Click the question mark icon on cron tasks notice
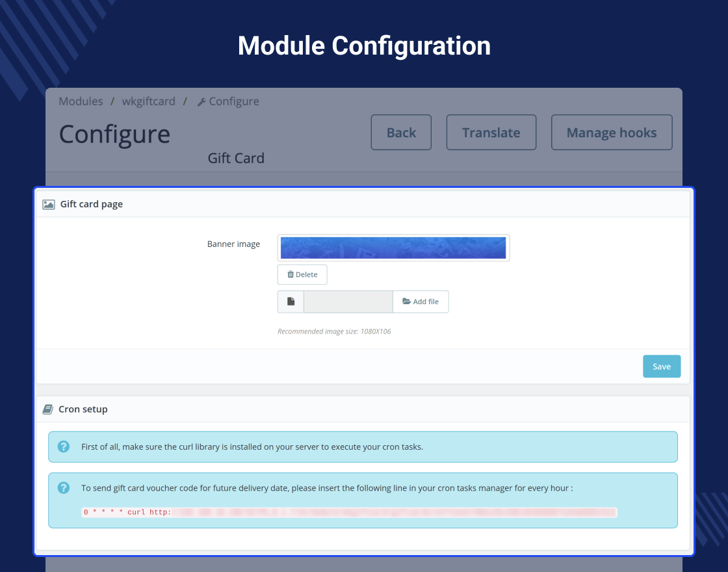728x572 pixels. point(64,487)
